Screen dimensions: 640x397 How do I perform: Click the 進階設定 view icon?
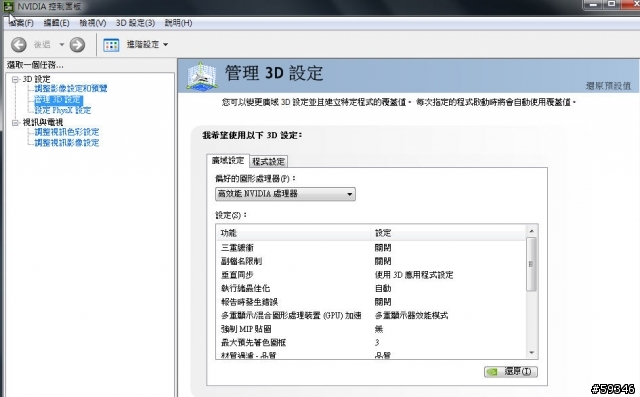(111, 45)
